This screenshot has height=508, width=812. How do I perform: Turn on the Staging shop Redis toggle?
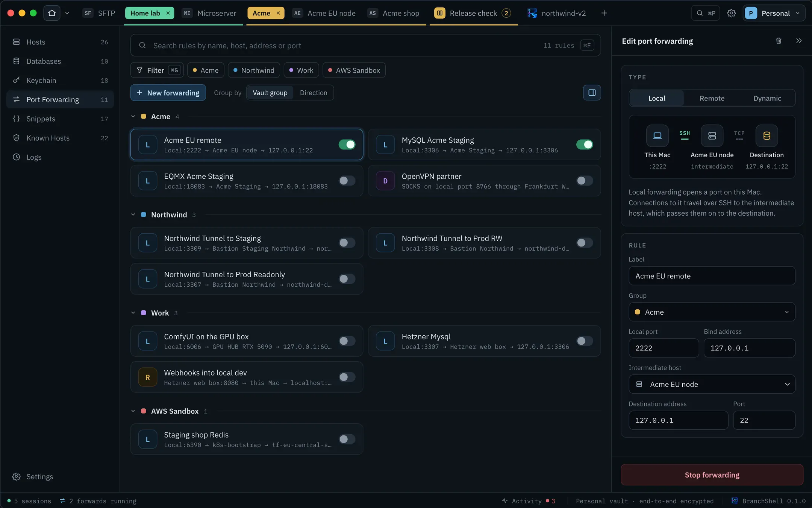[x=347, y=439]
